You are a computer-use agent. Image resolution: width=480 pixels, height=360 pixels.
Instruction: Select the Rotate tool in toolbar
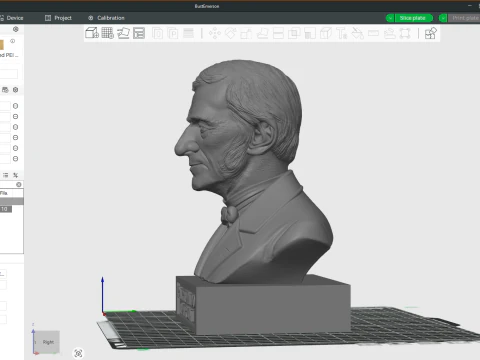pyautogui.click(x=230, y=33)
